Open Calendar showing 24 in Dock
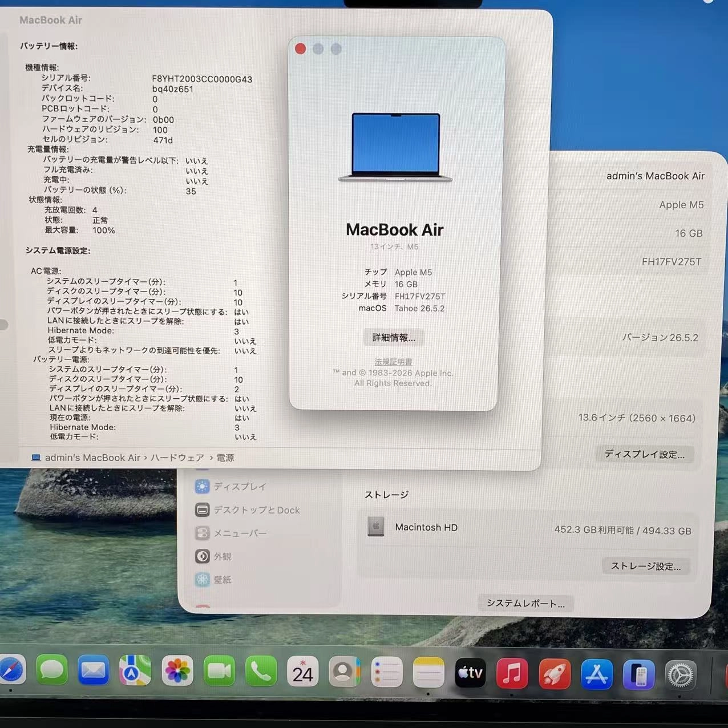Viewport: 728px width, 728px height. (302, 672)
